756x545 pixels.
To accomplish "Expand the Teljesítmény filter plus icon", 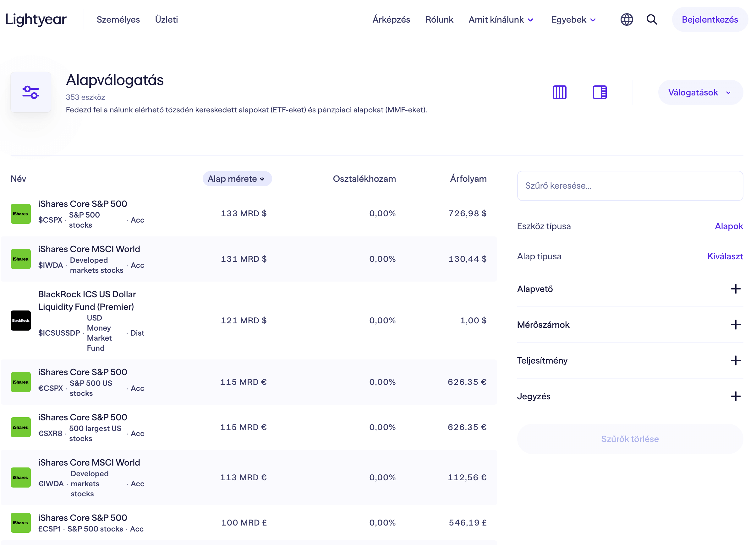I will tap(735, 360).
